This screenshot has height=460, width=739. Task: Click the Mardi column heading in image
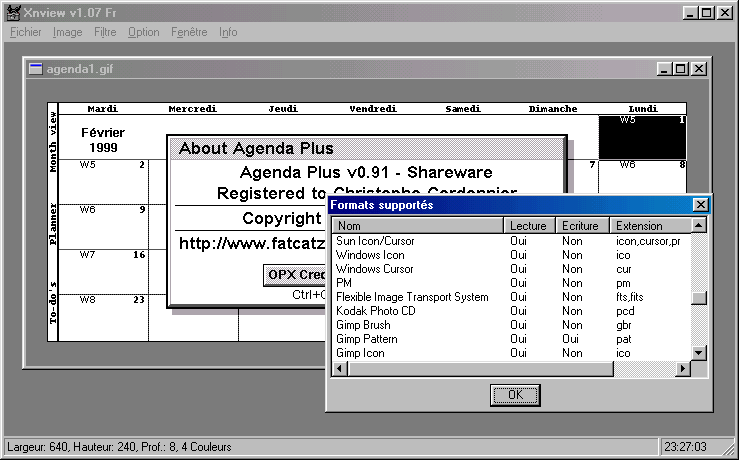click(103, 109)
